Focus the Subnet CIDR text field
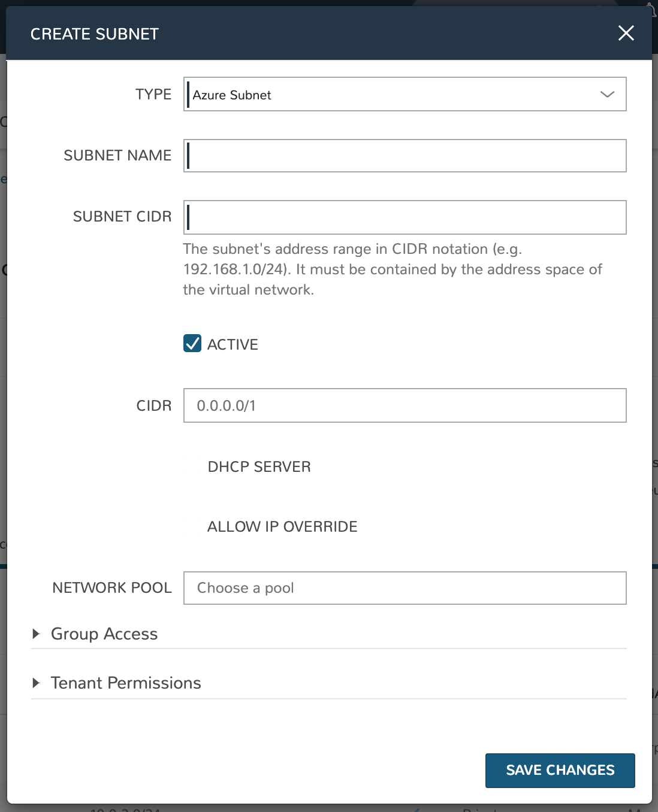Screen dimensions: 658x812 pos(405,217)
